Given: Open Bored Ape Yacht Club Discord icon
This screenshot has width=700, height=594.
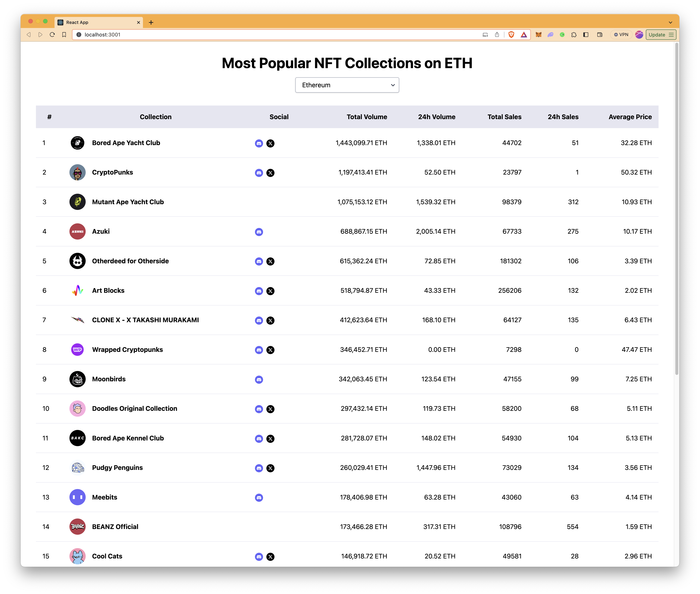Looking at the screenshot, I should 259,143.
